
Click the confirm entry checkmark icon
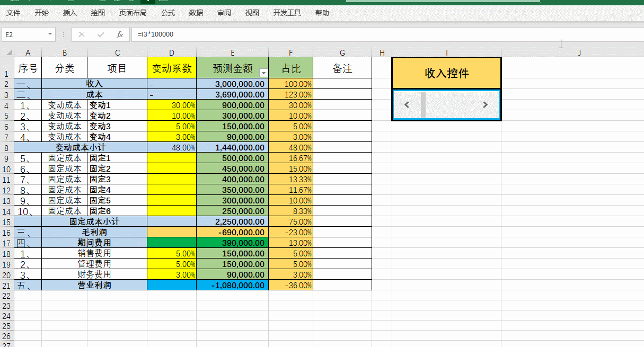pyautogui.click(x=101, y=34)
